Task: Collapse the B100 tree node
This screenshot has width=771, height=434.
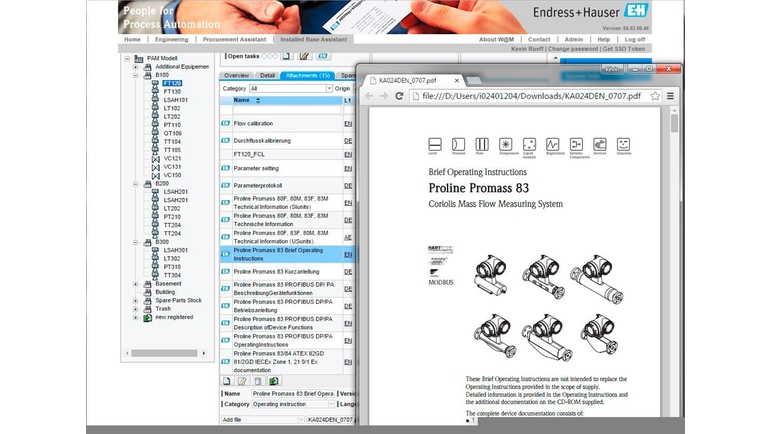Action: click(135, 75)
